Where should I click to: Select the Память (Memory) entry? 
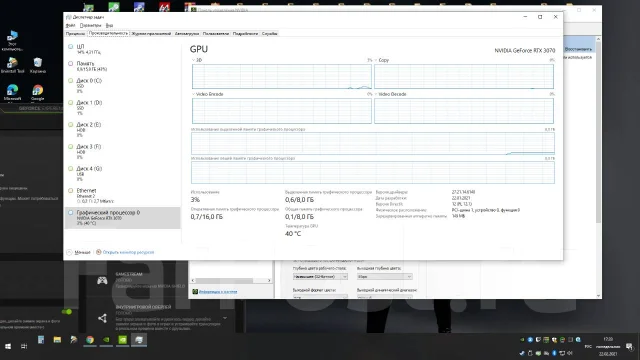pyautogui.click(x=122, y=66)
